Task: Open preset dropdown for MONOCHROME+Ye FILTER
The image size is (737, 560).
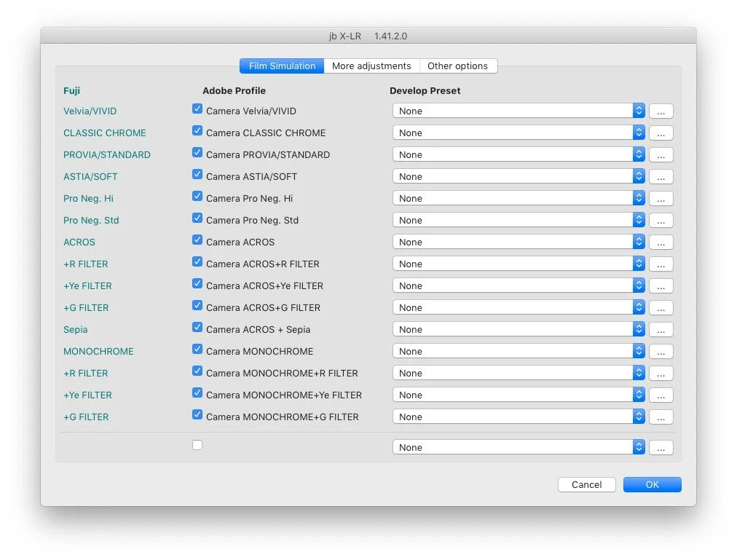Action: tap(519, 395)
